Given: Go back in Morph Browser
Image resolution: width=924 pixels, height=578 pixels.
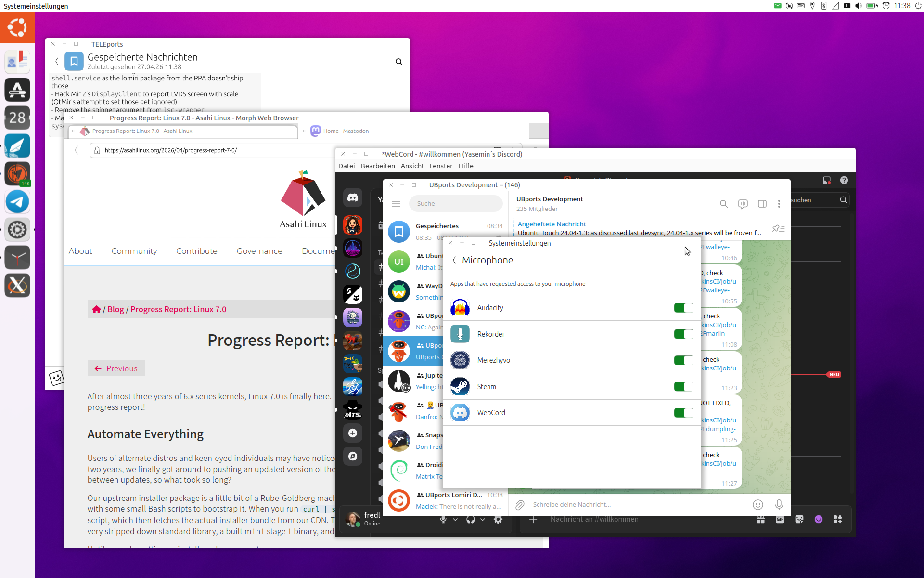Looking at the screenshot, I should 76,150.
